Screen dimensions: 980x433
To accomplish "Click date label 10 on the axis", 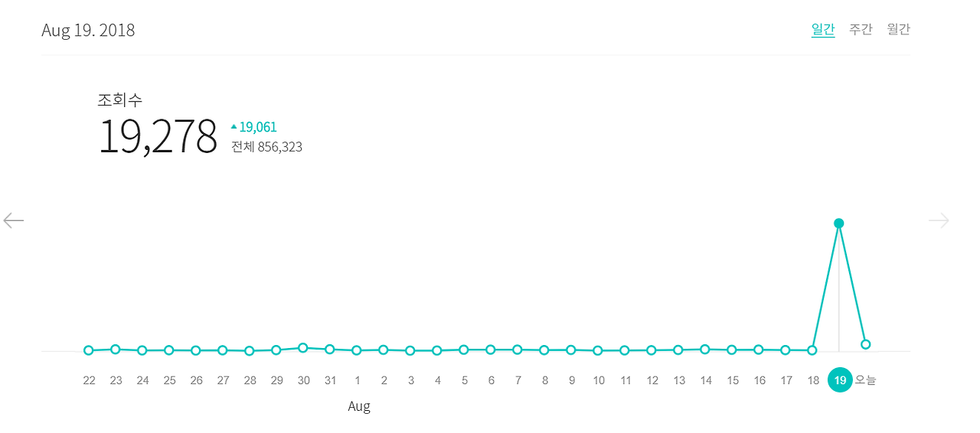I will click(x=599, y=380).
